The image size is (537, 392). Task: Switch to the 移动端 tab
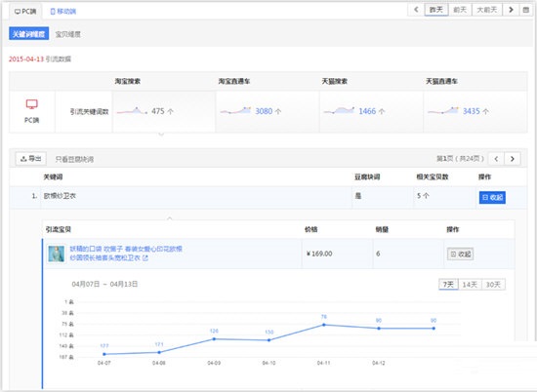(63, 12)
